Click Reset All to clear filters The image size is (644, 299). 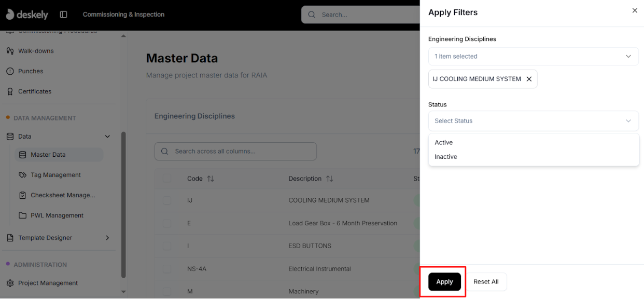pyautogui.click(x=486, y=281)
